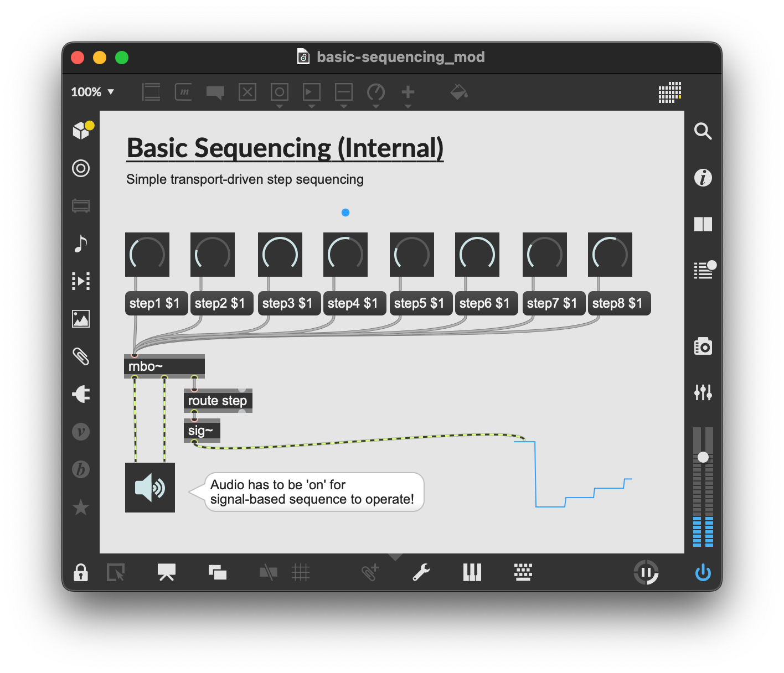The width and height of the screenshot is (784, 673).
Task: Click the first step dial knob
Action: click(147, 255)
